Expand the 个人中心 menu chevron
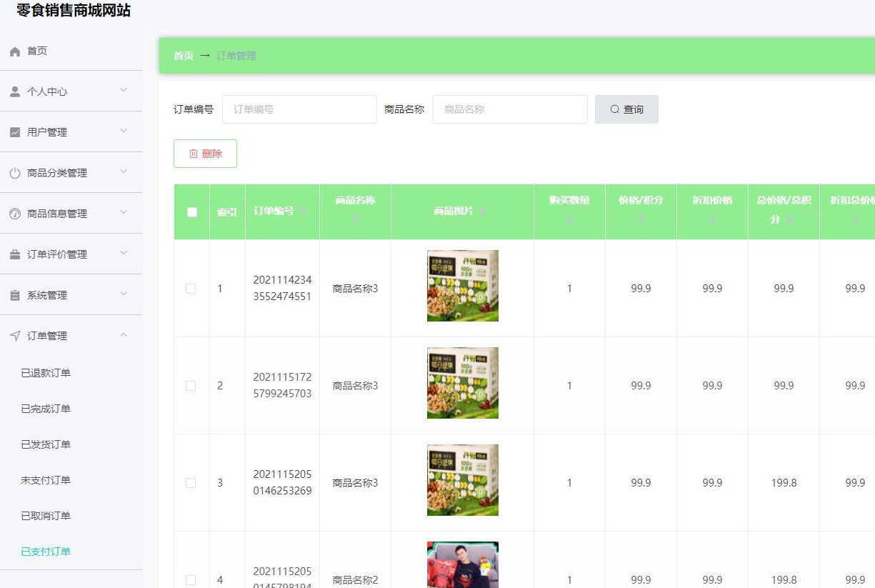 tap(124, 90)
